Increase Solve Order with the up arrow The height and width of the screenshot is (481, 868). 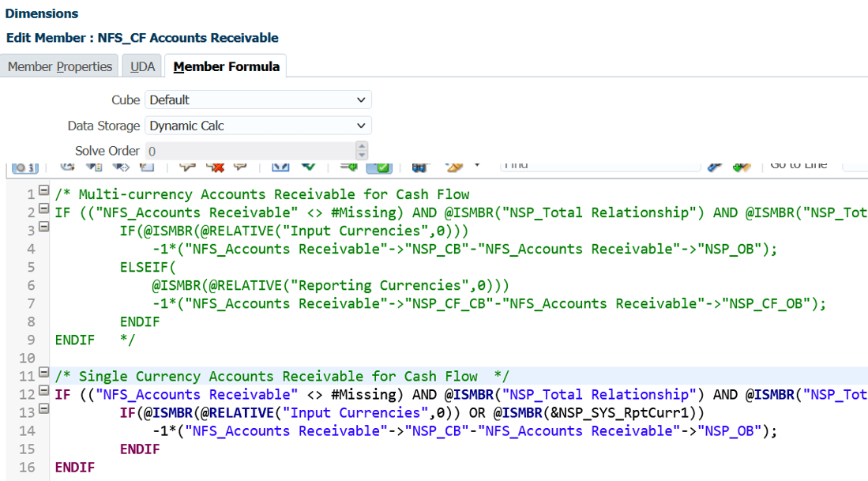coord(362,147)
